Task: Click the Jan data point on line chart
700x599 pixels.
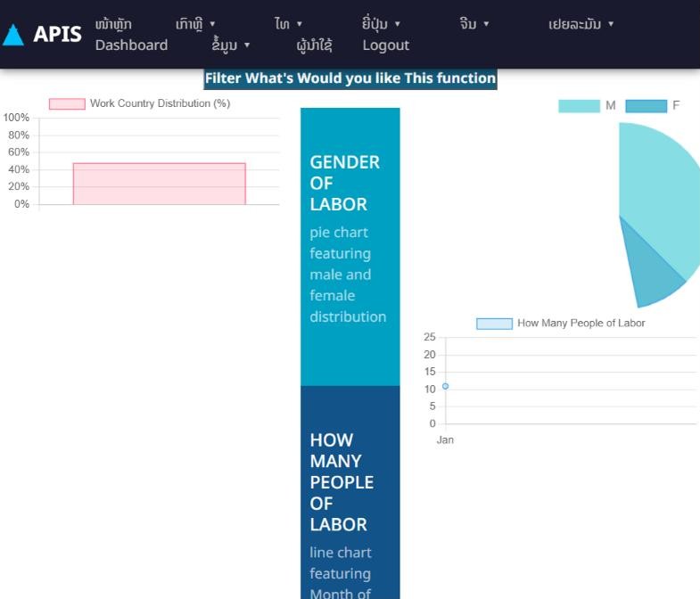Action: pos(445,387)
